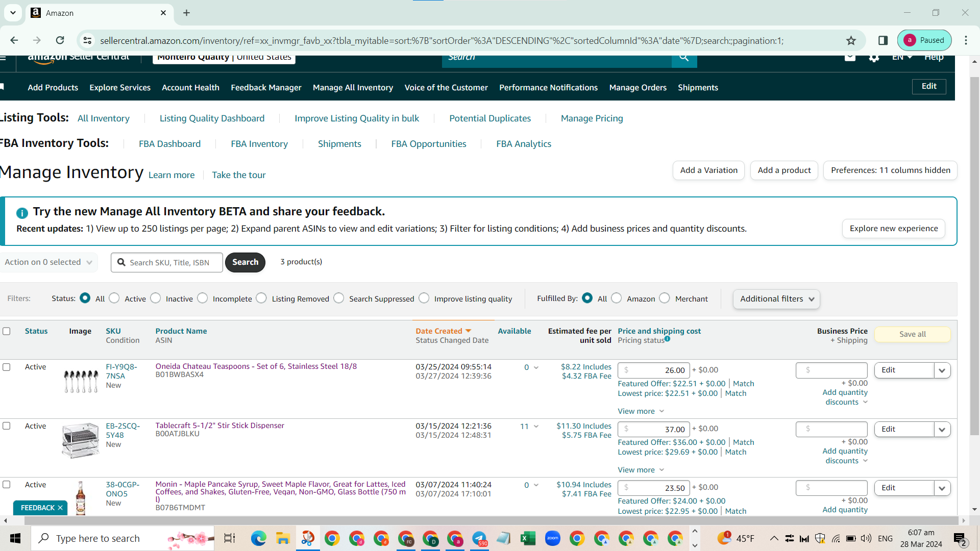Tick the select-all checkbox in table header
Image resolution: width=980 pixels, height=551 pixels.
[x=7, y=331]
